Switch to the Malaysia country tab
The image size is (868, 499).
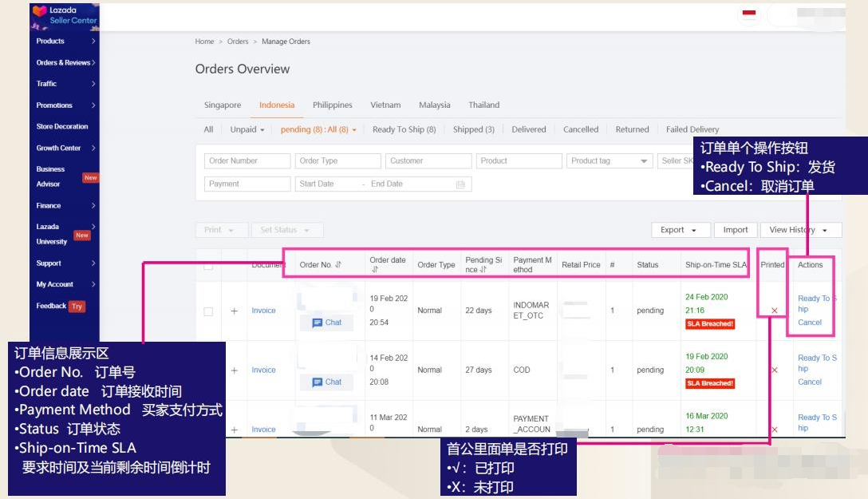point(435,105)
